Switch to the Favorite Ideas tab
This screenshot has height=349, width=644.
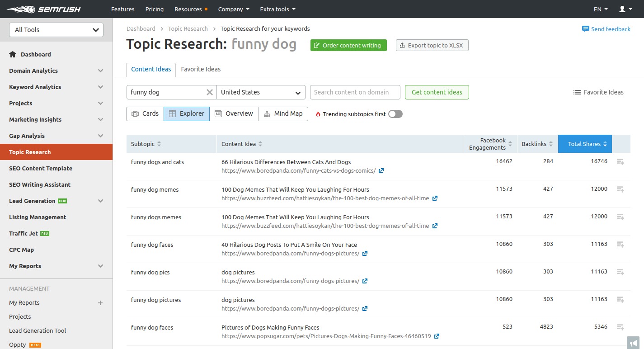(201, 69)
